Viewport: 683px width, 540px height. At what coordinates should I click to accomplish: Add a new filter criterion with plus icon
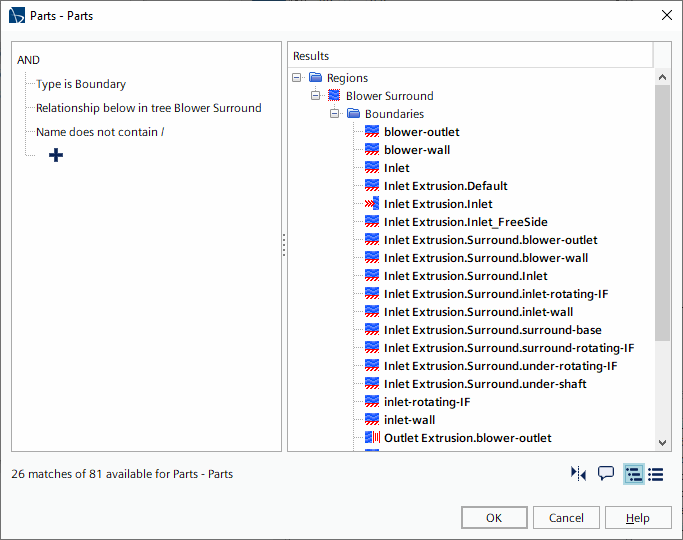pyautogui.click(x=56, y=155)
